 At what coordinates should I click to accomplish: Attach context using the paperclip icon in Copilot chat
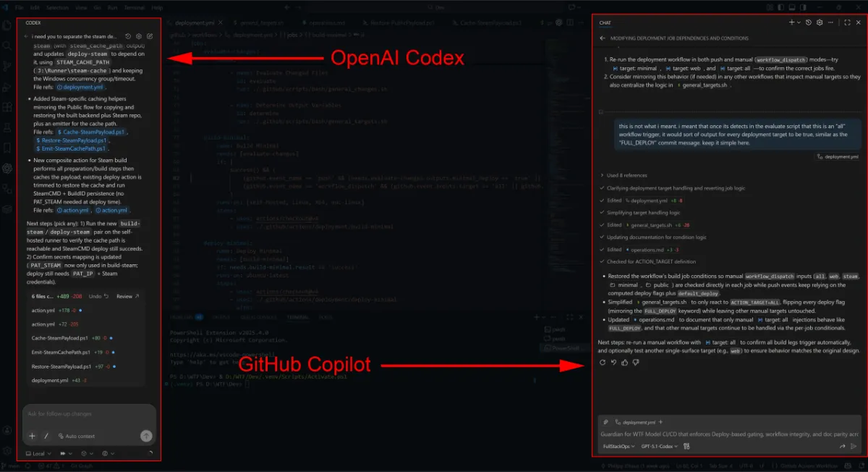click(x=605, y=423)
